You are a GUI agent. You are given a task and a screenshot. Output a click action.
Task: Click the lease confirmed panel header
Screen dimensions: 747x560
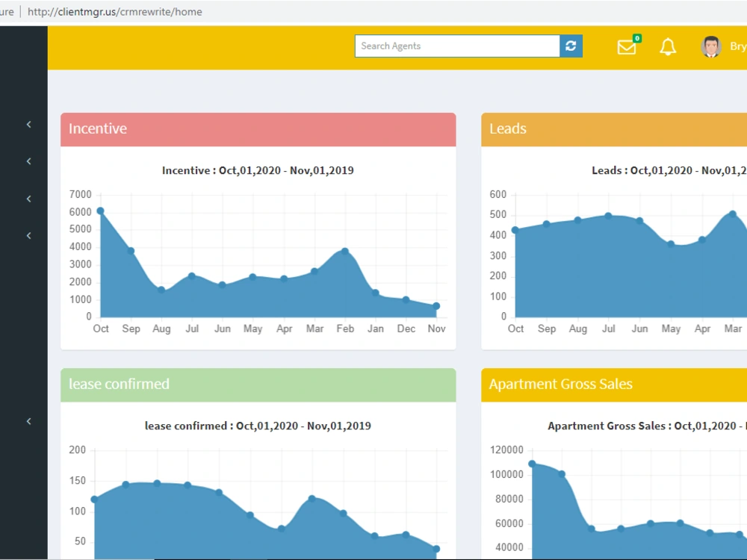coord(258,385)
